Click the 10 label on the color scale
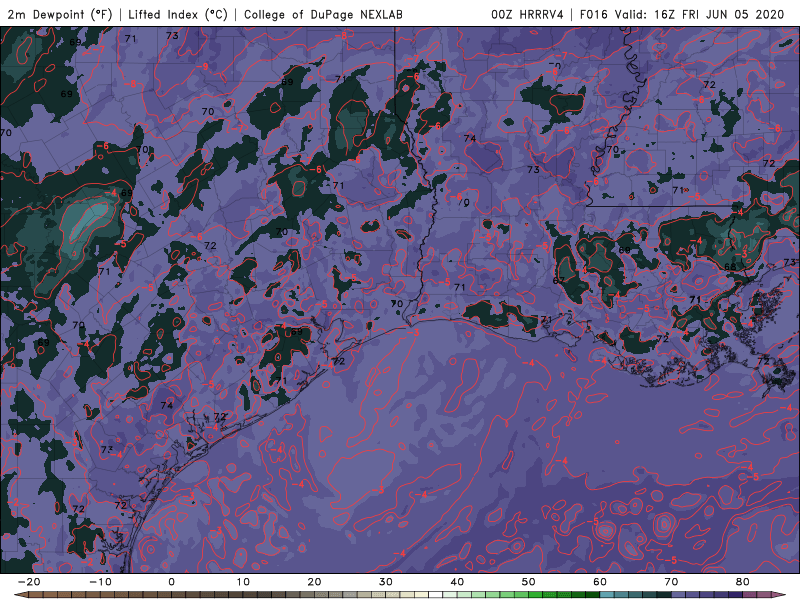This screenshot has width=800, height=600. click(x=243, y=582)
